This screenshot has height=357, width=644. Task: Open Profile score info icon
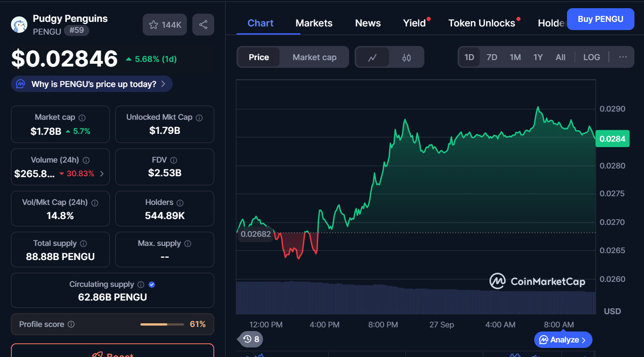[71, 325]
